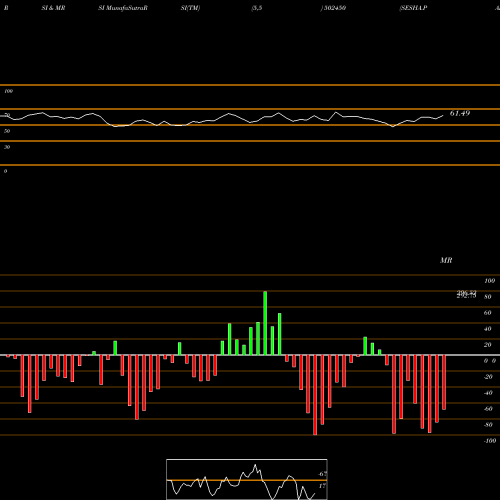Click the 30 label on RSI axis

tap(7, 147)
